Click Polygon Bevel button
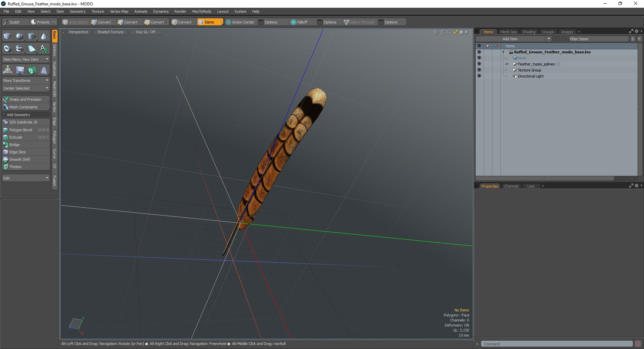Image resolution: width=644 pixels, height=349 pixels. click(26, 130)
